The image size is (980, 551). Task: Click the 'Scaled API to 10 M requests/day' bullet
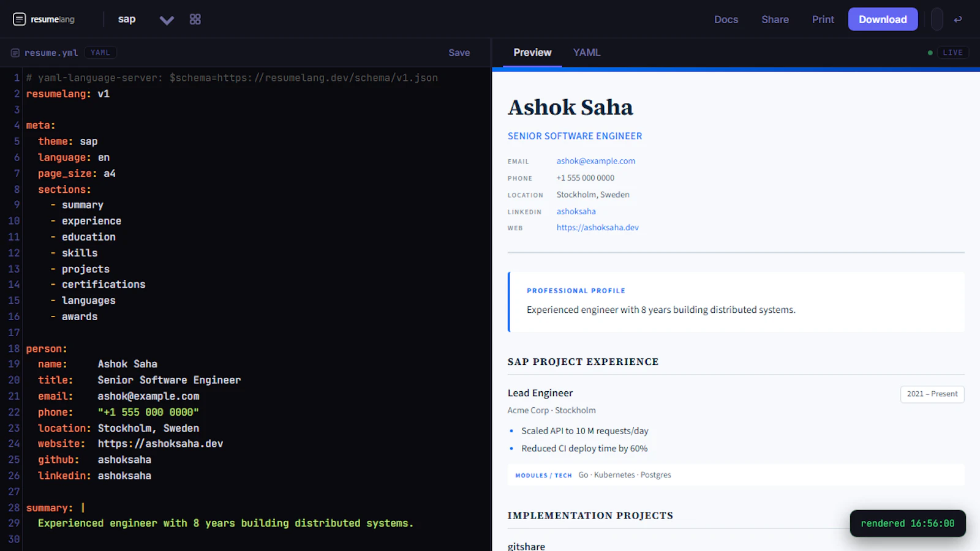(584, 431)
